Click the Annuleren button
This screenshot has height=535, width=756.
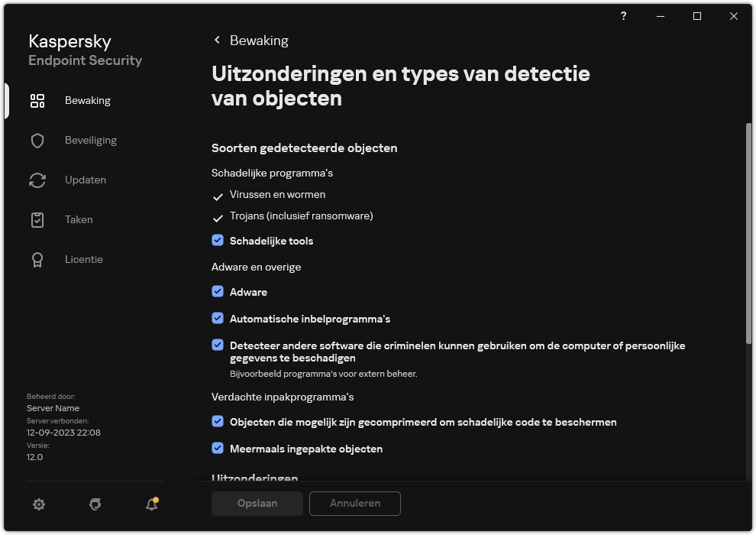pos(354,504)
